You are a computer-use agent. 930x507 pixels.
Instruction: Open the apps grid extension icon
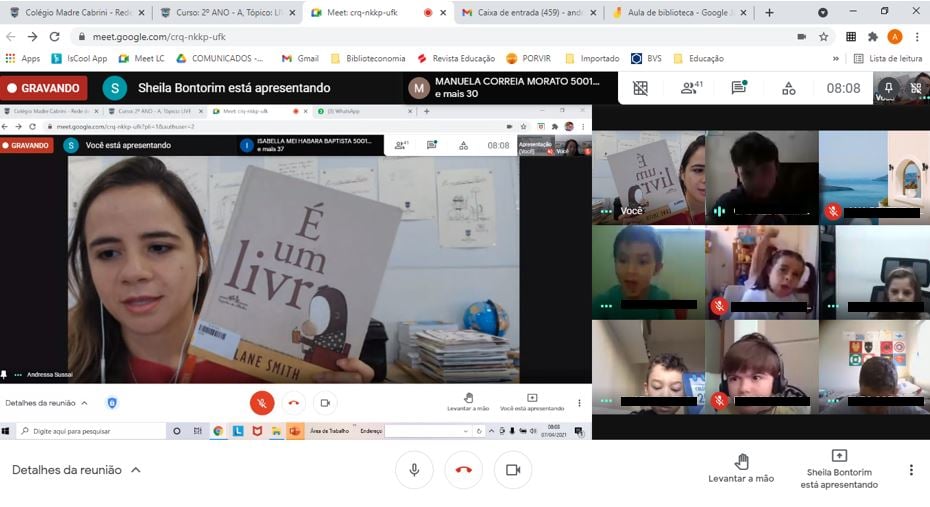pyautogui.click(x=851, y=37)
